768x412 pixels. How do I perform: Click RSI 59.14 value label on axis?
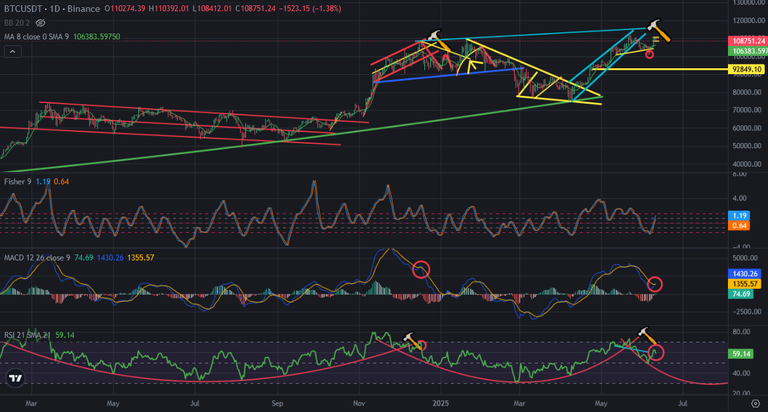click(x=741, y=353)
